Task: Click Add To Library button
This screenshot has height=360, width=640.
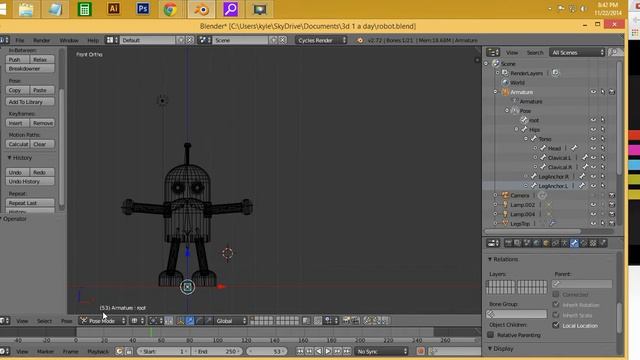Action: pyautogui.click(x=30, y=102)
